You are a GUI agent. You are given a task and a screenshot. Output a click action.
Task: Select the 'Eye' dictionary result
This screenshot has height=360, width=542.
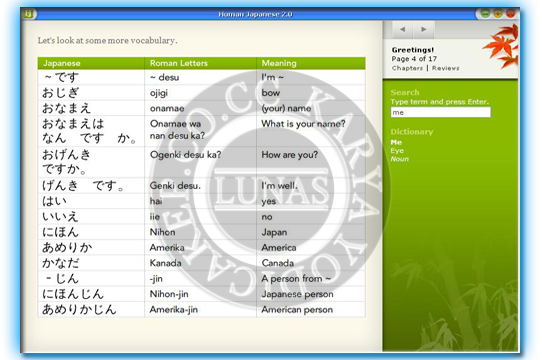[397, 150]
